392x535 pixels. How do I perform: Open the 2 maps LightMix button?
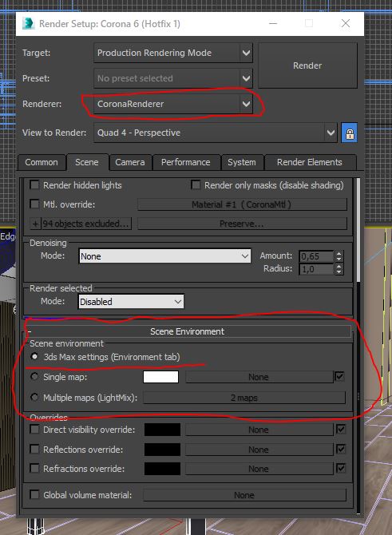click(244, 398)
